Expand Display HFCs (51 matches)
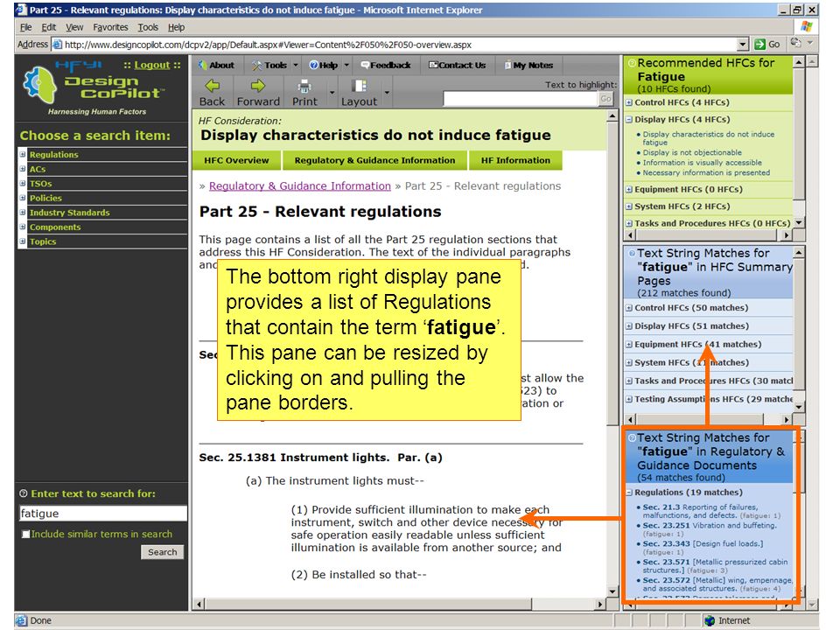 click(x=629, y=326)
